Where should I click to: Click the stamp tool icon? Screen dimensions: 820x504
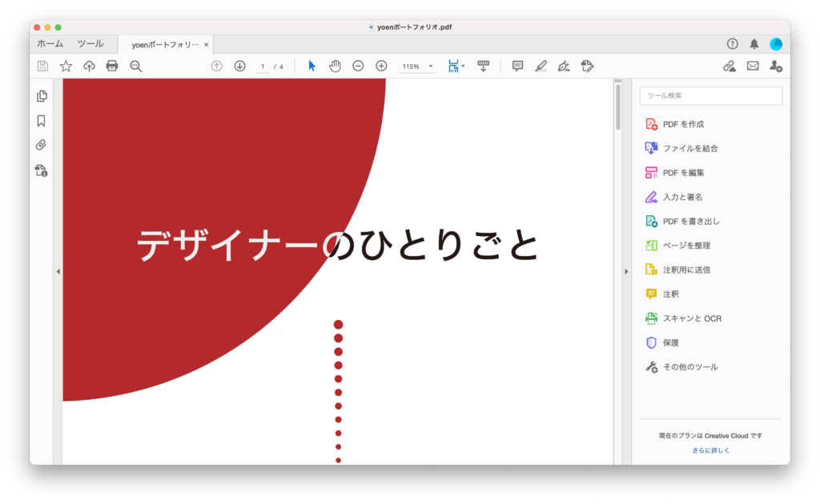pyautogui.click(x=587, y=66)
